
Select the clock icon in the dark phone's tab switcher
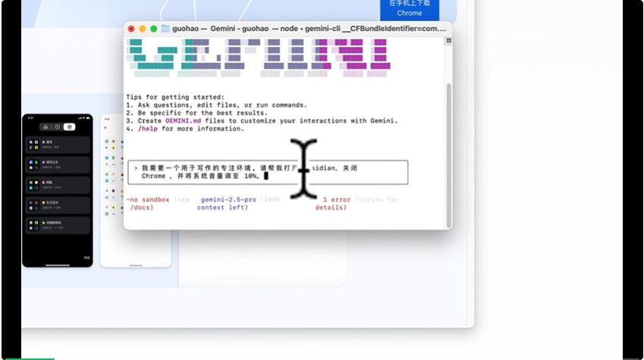tap(58, 127)
